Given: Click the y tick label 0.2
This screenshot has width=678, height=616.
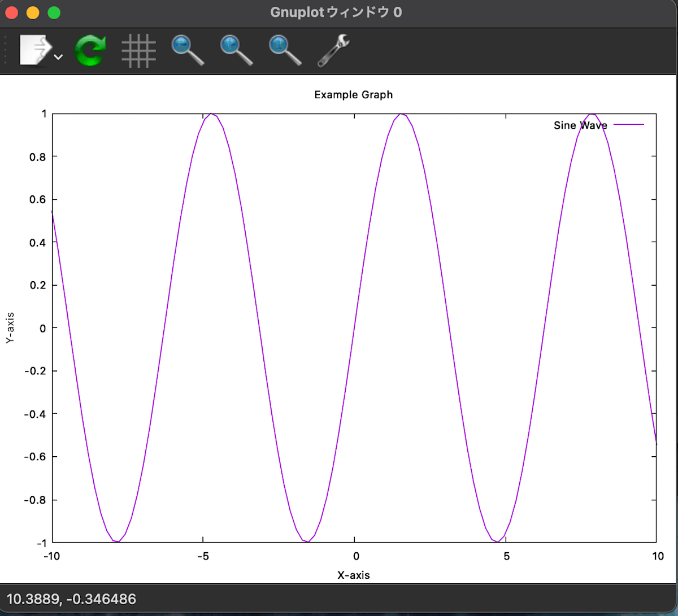Looking at the screenshot, I should tap(37, 285).
